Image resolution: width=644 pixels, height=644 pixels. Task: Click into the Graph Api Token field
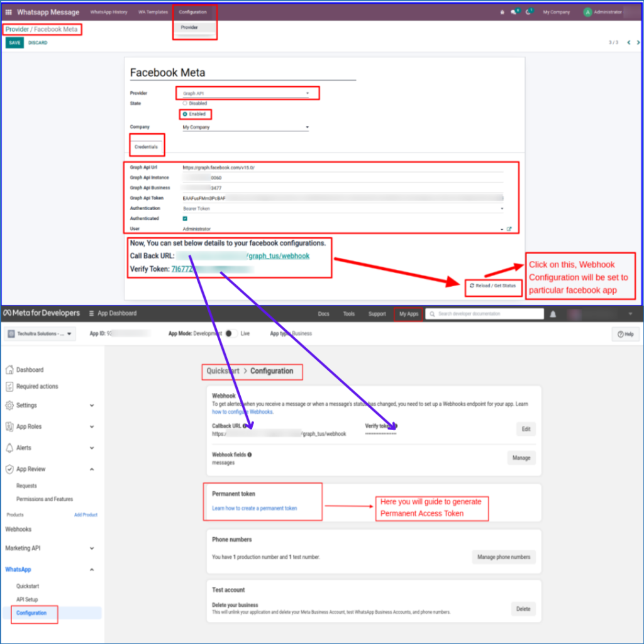pyautogui.click(x=343, y=198)
